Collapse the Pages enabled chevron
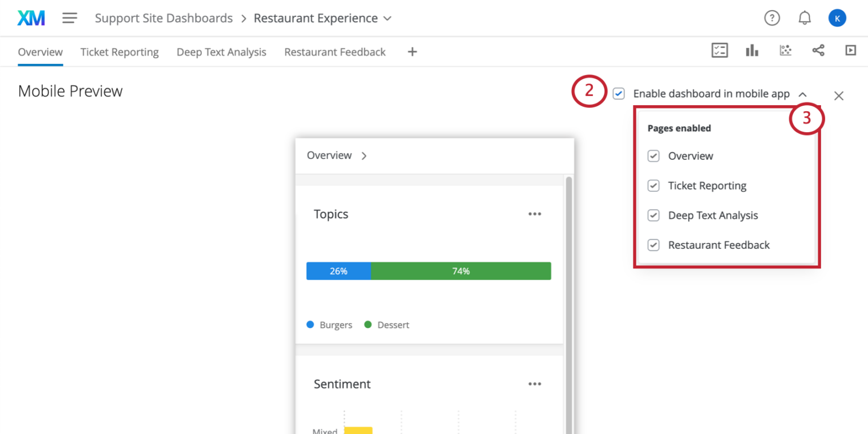 (x=802, y=94)
